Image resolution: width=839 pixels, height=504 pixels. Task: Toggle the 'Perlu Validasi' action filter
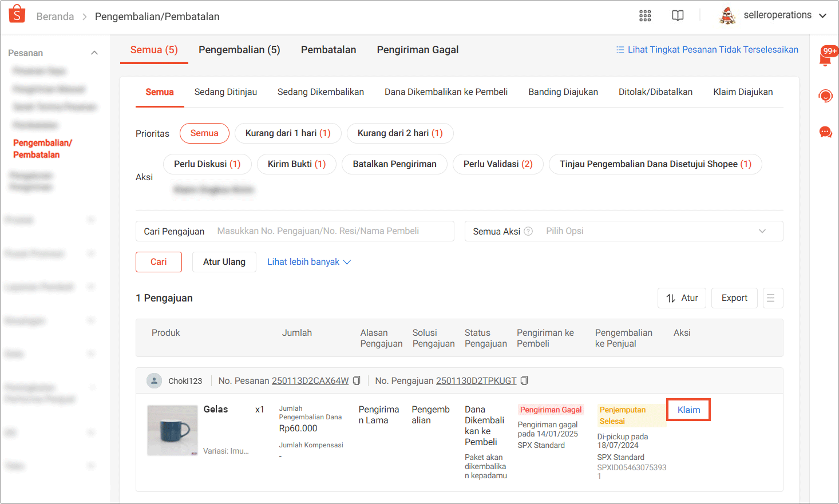[x=497, y=164]
